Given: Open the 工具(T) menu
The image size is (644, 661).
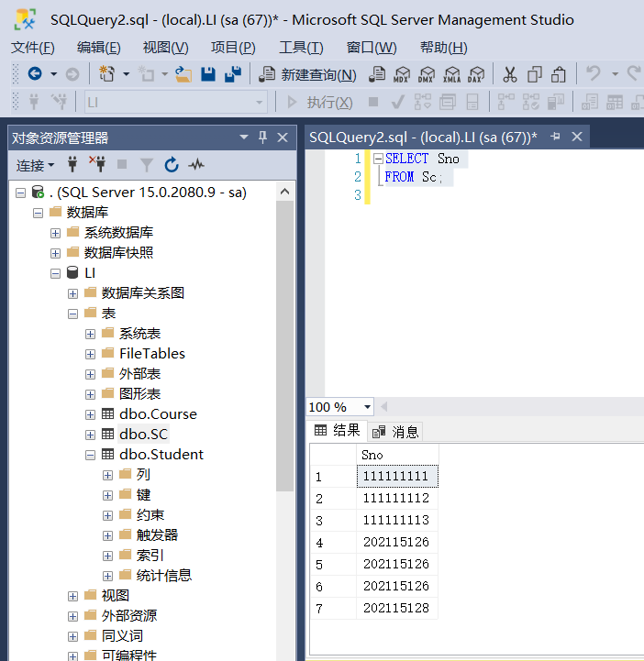Looking at the screenshot, I should [301, 48].
